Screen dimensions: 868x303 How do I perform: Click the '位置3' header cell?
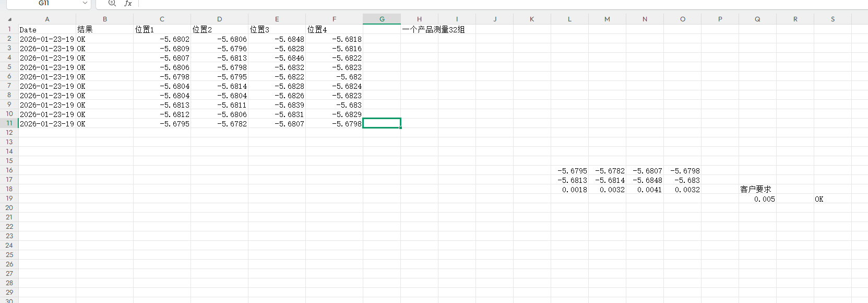click(x=277, y=29)
